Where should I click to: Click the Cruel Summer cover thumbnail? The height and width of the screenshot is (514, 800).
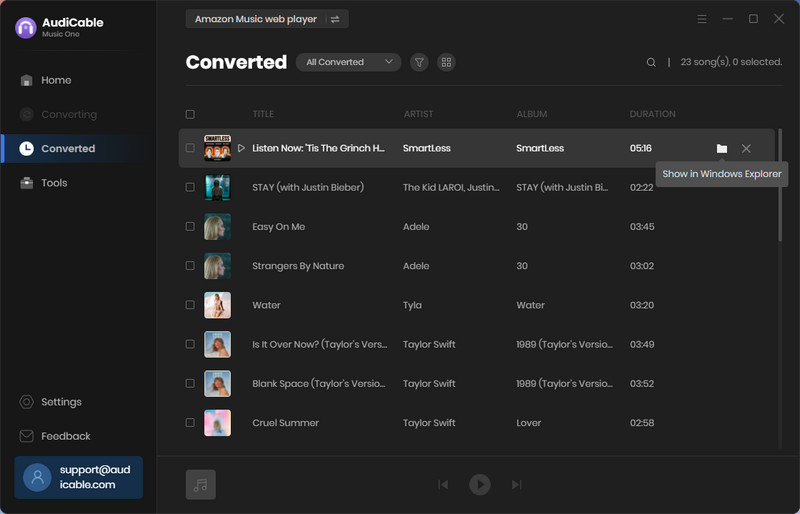click(x=217, y=423)
